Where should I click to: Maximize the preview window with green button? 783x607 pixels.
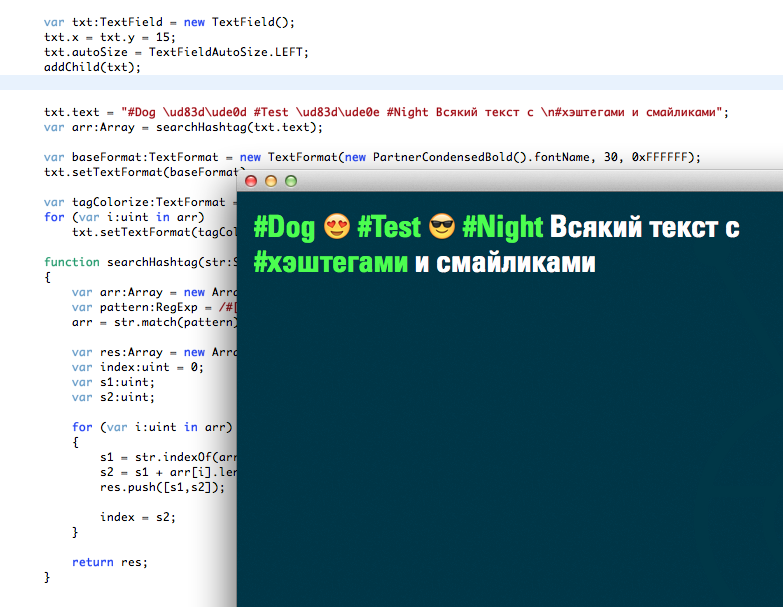point(291,181)
